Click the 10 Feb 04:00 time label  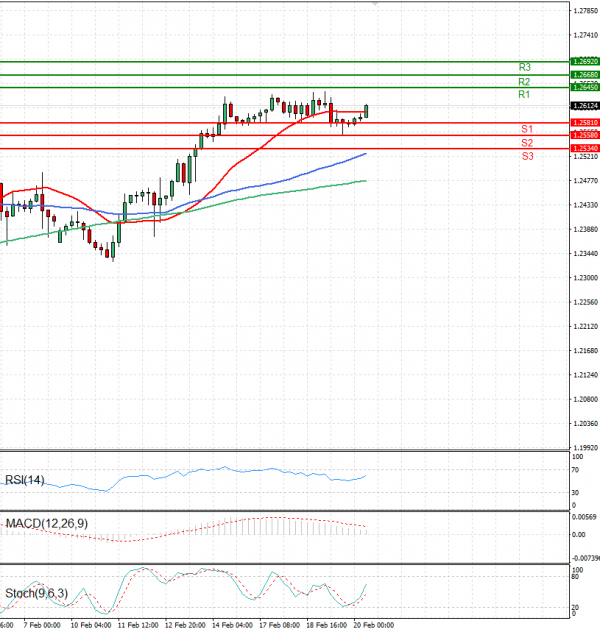coord(91,625)
